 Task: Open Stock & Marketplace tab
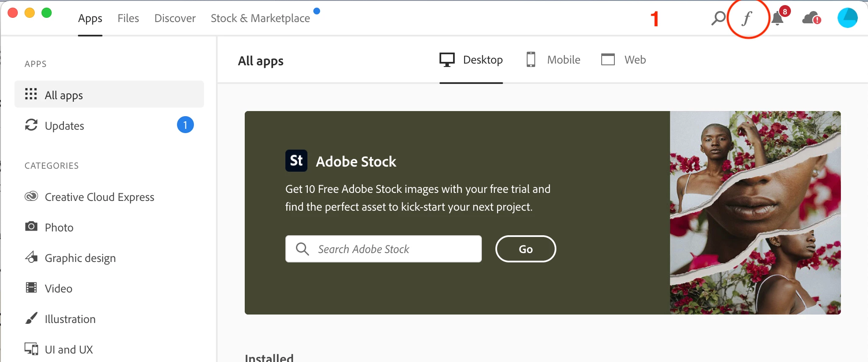point(260,18)
